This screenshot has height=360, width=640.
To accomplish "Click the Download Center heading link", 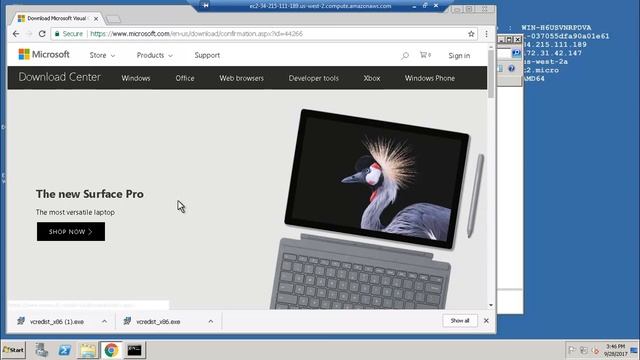I will pyautogui.click(x=59, y=77).
